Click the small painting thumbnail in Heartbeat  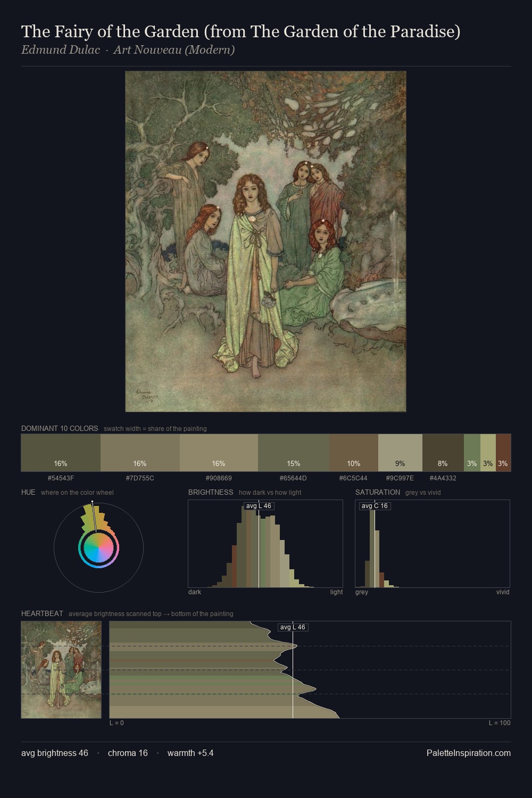(x=61, y=670)
